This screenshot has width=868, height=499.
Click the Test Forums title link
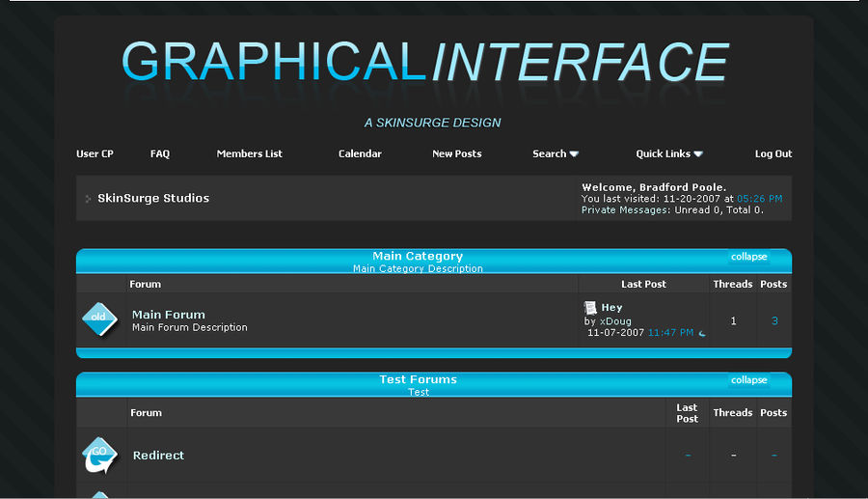[418, 379]
